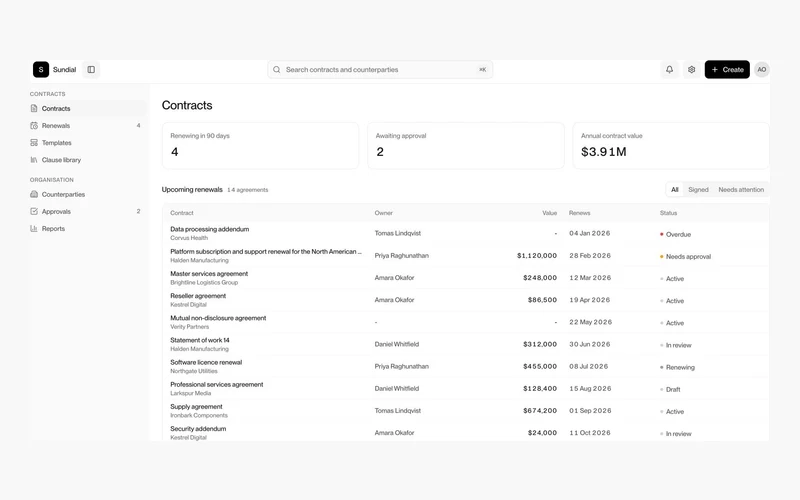Image resolution: width=800 pixels, height=500 pixels.
Task: Click Brightline Logistics Group counterparty name
Action: tap(204, 282)
